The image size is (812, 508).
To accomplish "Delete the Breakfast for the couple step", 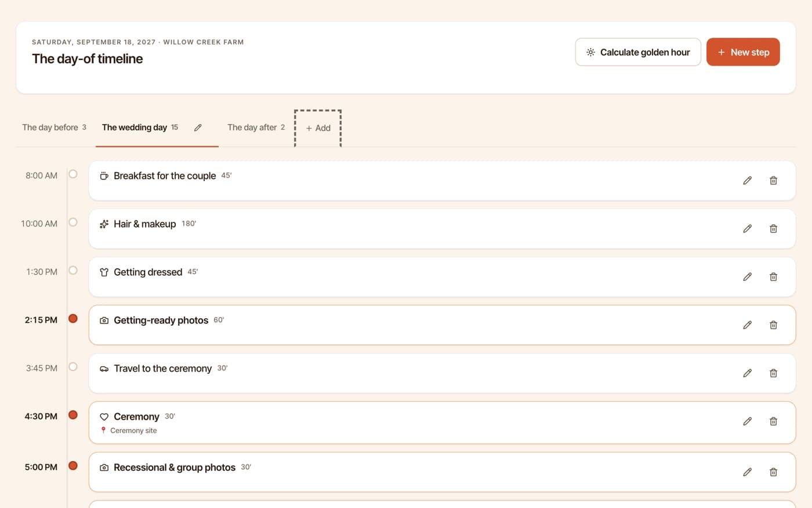I will click(x=773, y=181).
